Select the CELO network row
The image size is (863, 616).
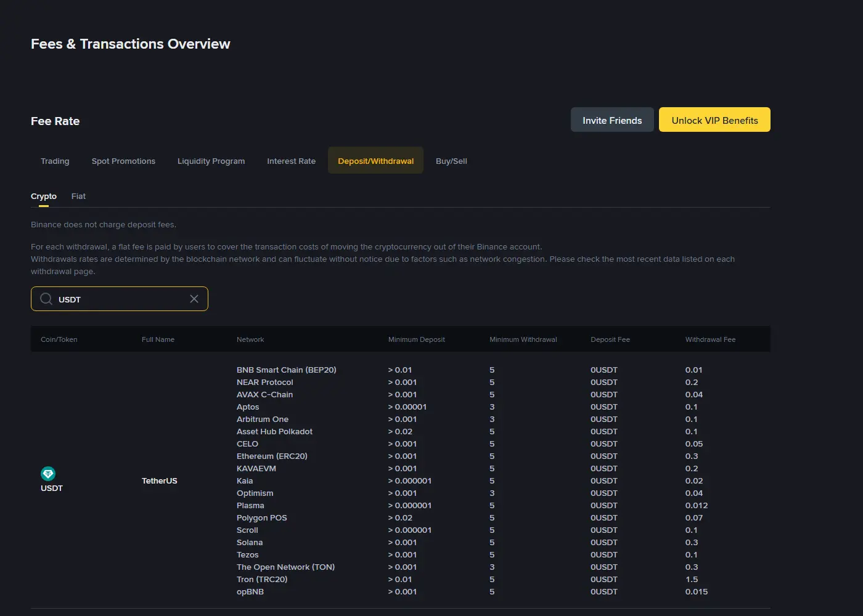(247, 444)
